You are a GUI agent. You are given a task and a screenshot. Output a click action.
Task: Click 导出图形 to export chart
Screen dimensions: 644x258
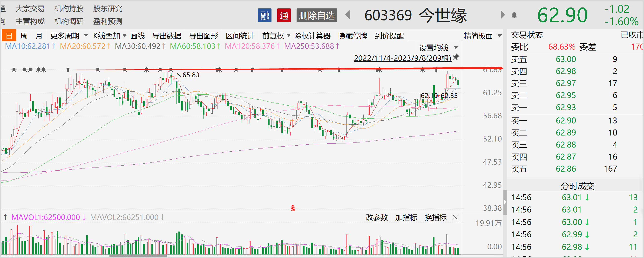point(203,36)
